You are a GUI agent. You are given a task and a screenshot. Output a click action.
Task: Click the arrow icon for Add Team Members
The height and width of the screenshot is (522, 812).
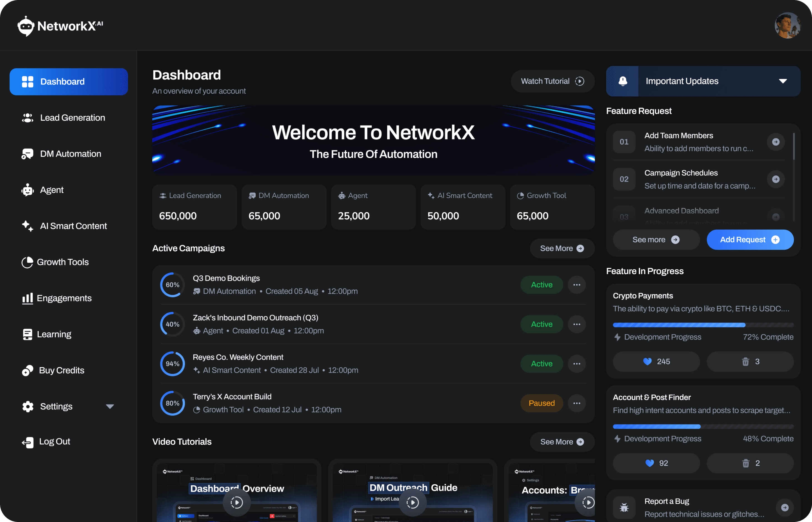[x=775, y=142]
